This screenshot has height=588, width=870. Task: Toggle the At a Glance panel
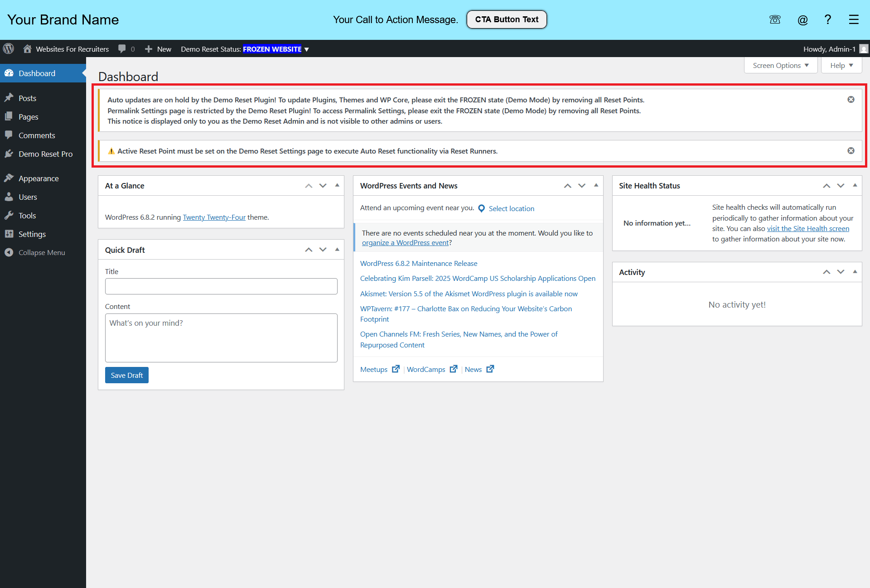pos(337,185)
